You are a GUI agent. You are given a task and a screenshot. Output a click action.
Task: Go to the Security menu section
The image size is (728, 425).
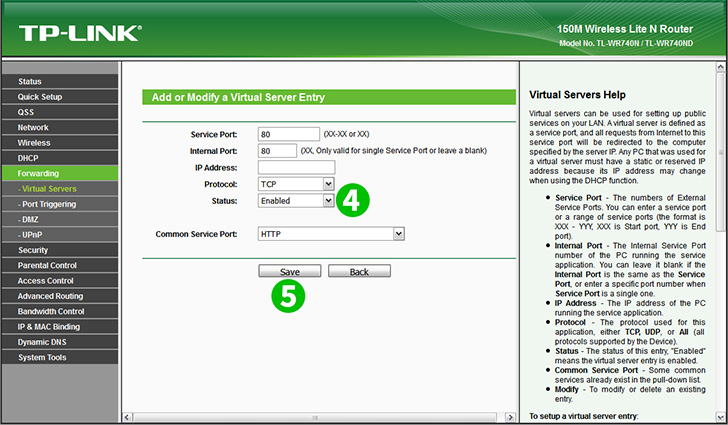60,250
